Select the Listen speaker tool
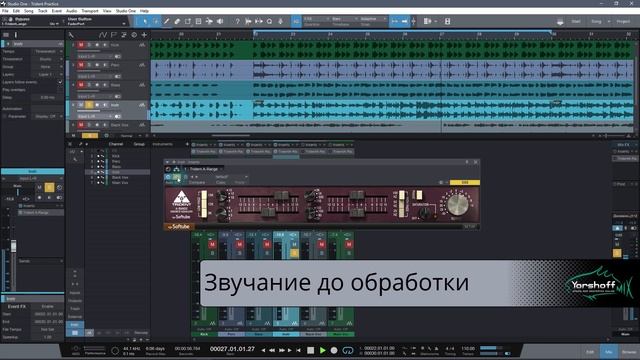The height and width of the screenshot is (360, 640). (220, 21)
